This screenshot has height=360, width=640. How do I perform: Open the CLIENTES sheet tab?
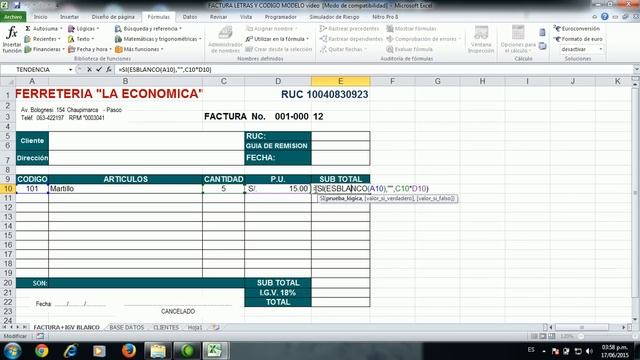point(166,327)
